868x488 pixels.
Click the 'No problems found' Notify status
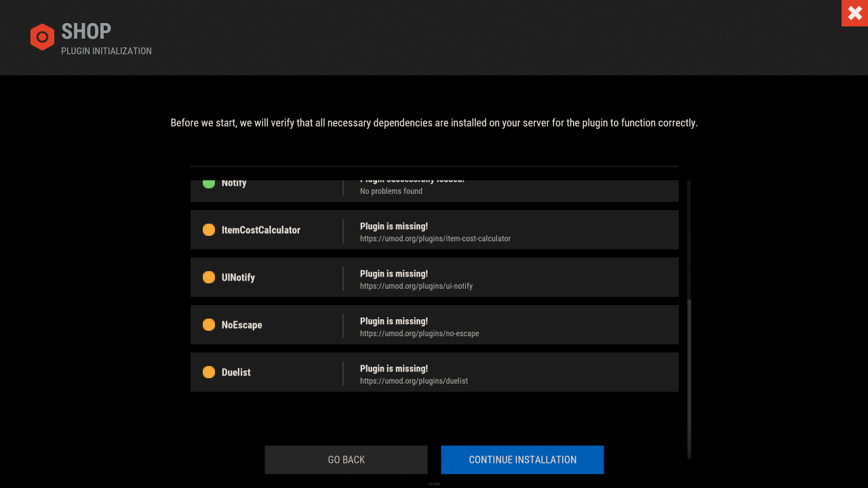click(x=391, y=191)
